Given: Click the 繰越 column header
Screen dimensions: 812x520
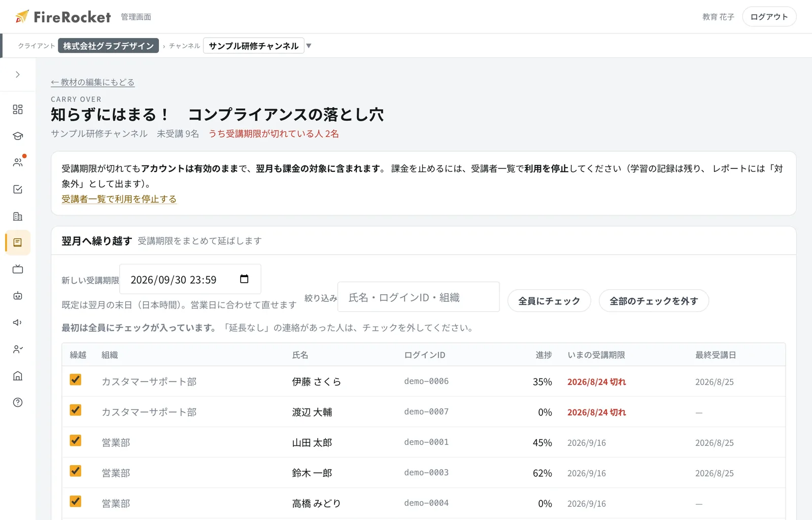Looking at the screenshot, I should [x=78, y=355].
